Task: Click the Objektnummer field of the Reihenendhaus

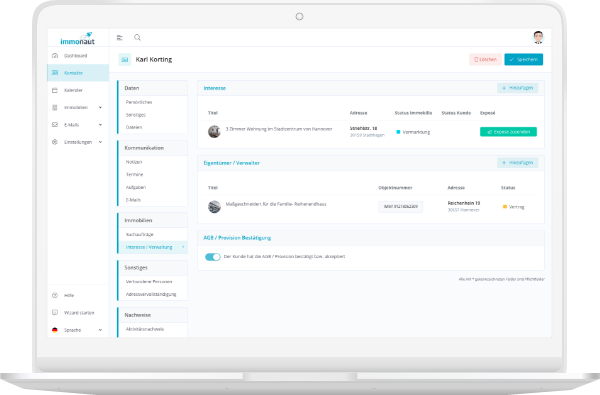Action: tap(401, 207)
